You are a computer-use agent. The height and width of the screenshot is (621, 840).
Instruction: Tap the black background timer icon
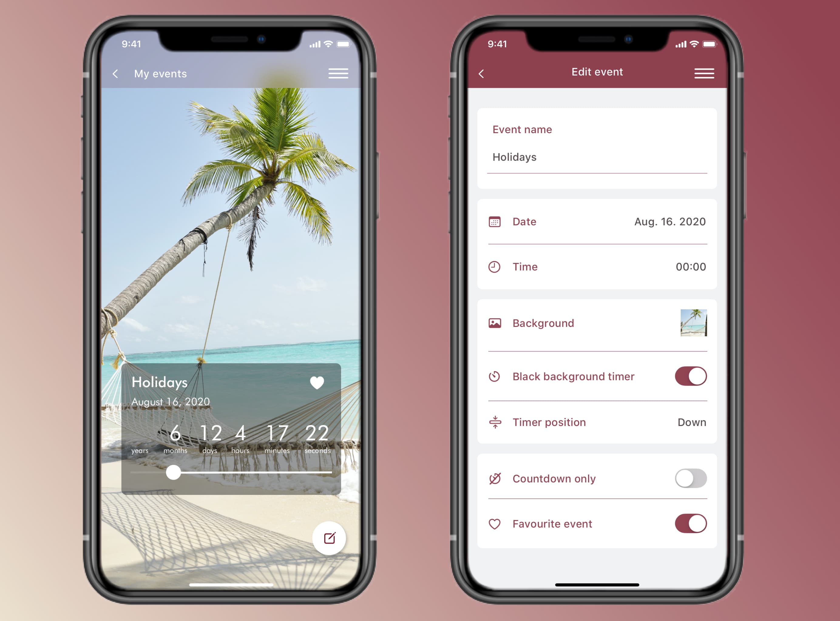(495, 375)
